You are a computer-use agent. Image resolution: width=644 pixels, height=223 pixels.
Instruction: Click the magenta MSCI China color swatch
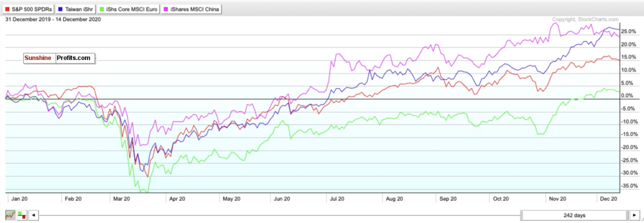pyautogui.click(x=166, y=9)
